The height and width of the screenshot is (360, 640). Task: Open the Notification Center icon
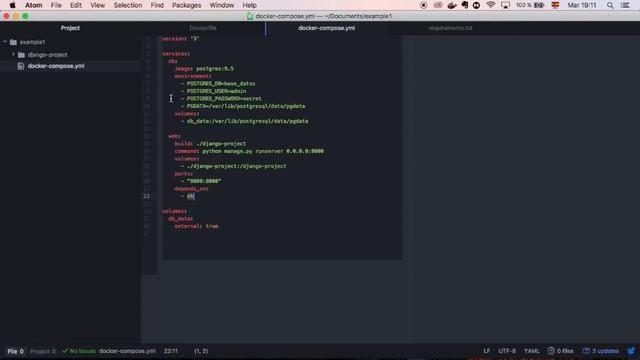tap(625, 5)
